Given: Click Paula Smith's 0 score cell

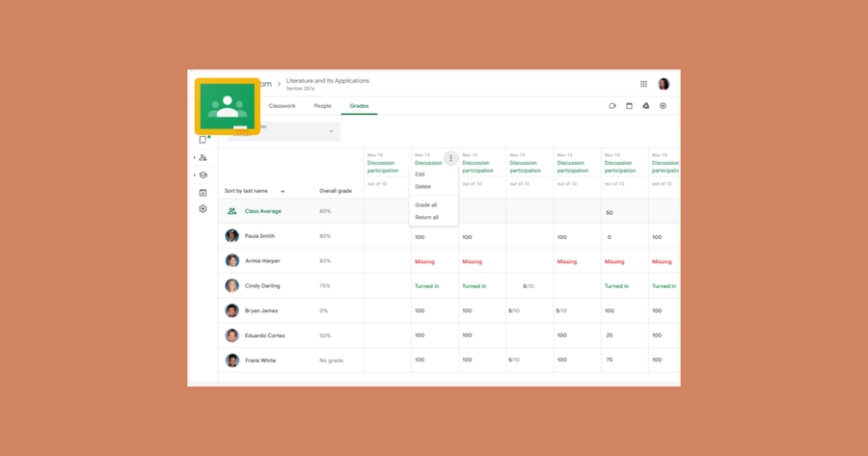Looking at the screenshot, I should point(609,237).
